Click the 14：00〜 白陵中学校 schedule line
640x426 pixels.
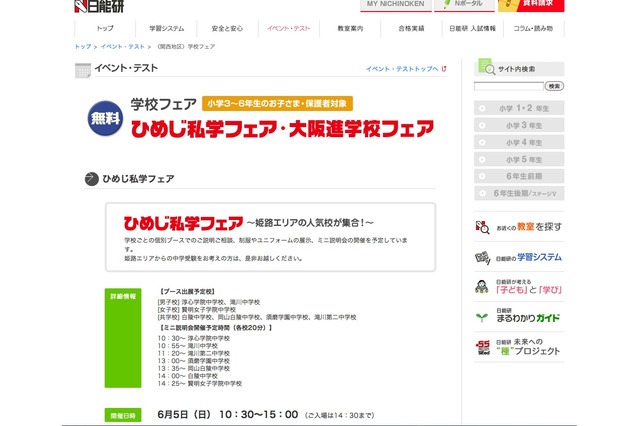coord(188,376)
